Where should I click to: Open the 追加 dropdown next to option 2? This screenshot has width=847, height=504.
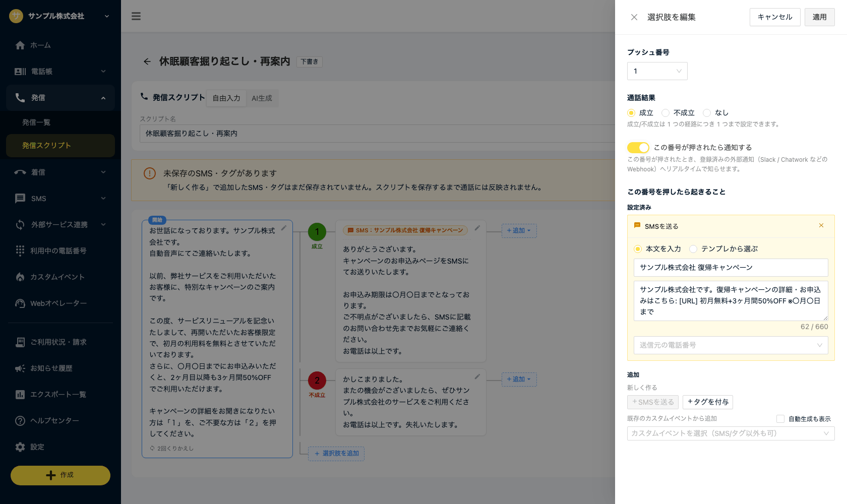(519, 380)
